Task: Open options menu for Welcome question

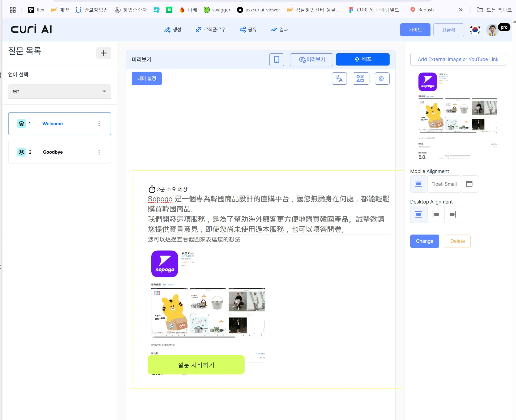Action: pyautogui.click(x=99, y=124)
